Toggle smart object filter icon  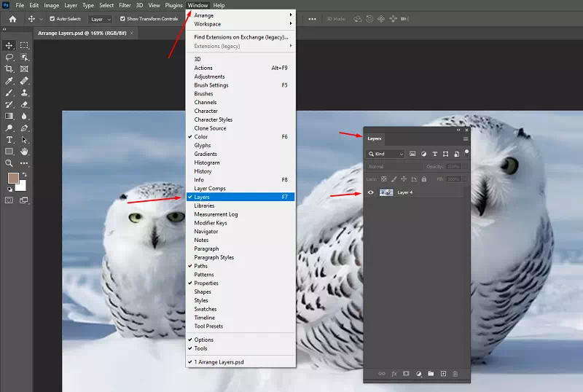(x=457, y=154)
